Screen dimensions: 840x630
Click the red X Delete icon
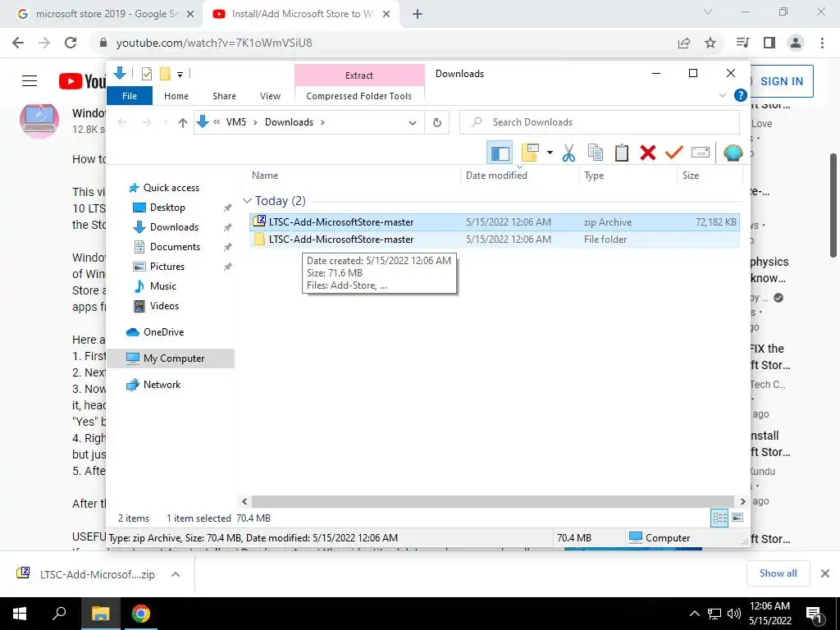click(648, 153)
